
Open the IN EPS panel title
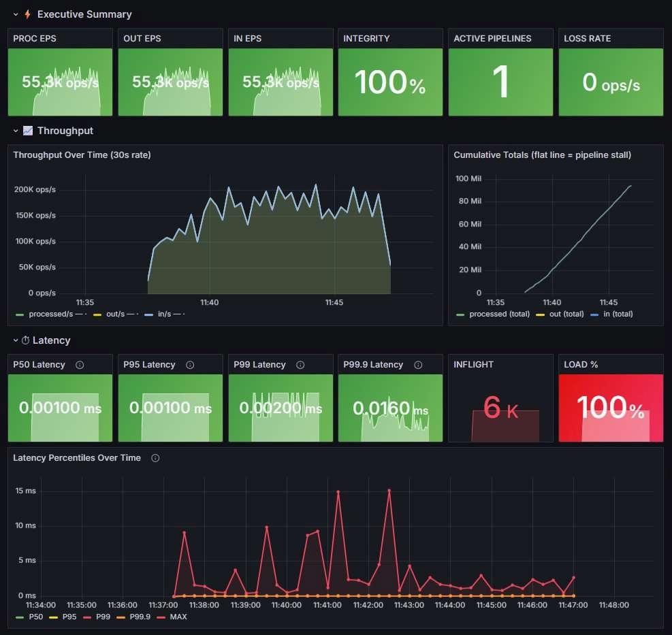(x=247, y=39)
